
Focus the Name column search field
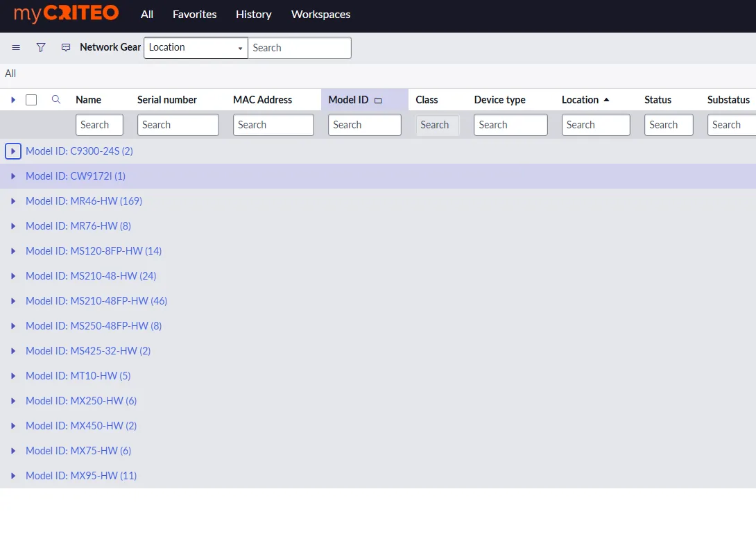pyautogui.click(x=99, y=125)
